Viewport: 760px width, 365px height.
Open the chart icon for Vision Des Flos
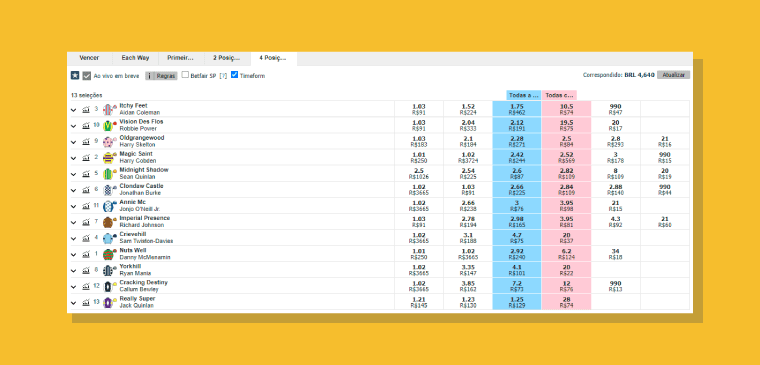(86, 126)
